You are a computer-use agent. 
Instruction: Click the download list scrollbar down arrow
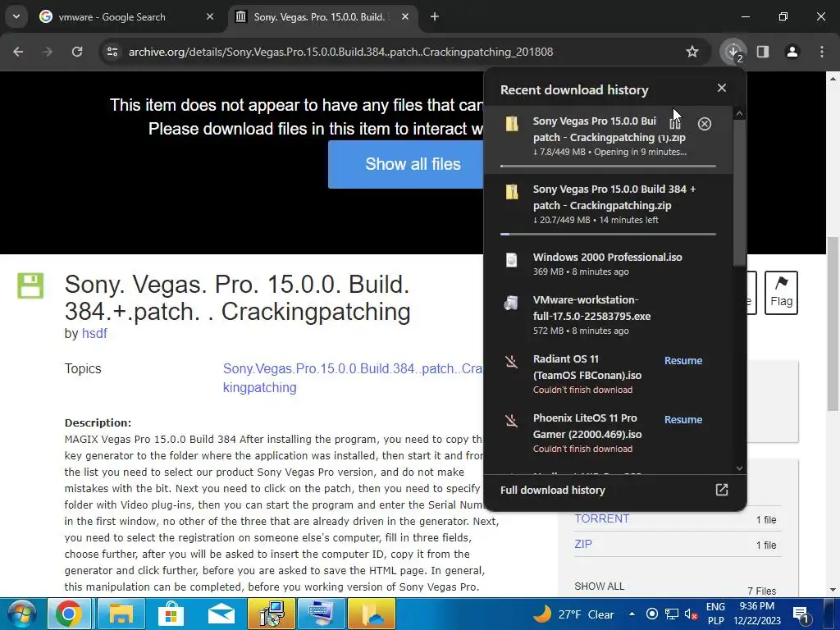739,468
